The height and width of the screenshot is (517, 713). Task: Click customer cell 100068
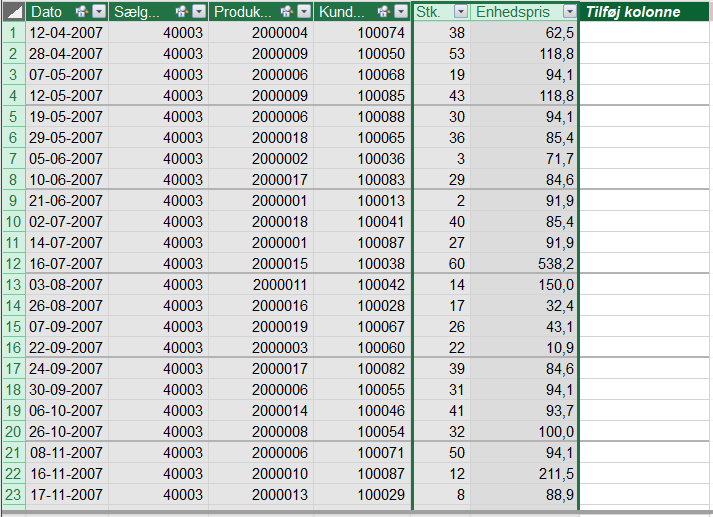coord(362,75)
